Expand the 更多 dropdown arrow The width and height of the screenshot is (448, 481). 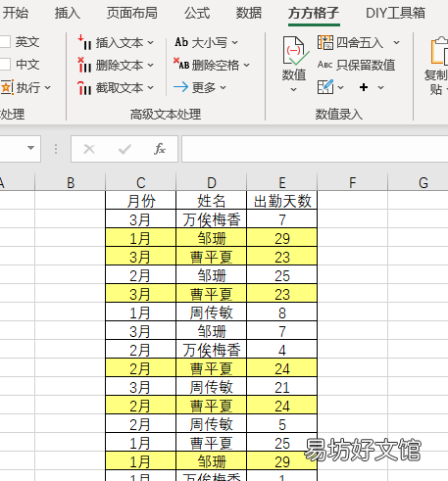[223, 87]
